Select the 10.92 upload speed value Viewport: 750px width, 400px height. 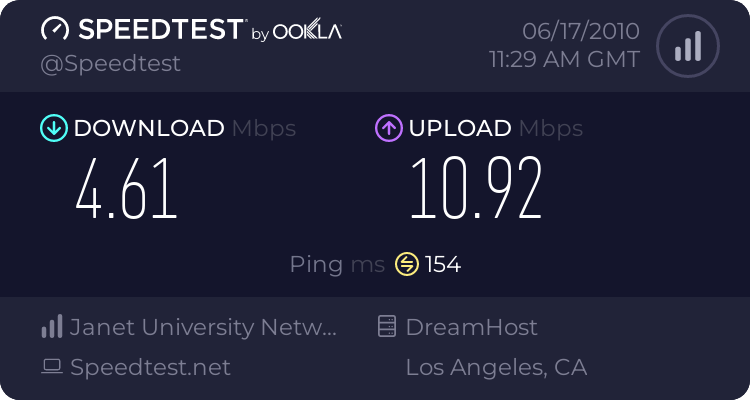click(x=476, y=189)
